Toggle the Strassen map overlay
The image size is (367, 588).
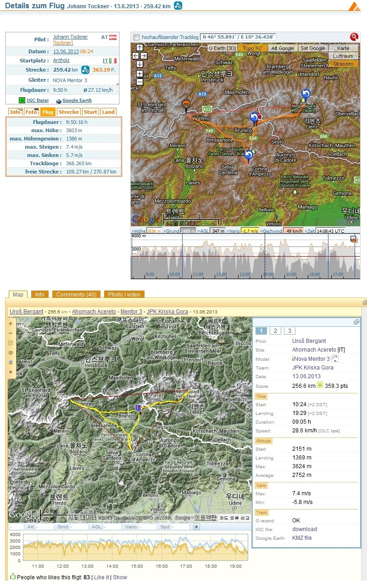coord(343,64)
